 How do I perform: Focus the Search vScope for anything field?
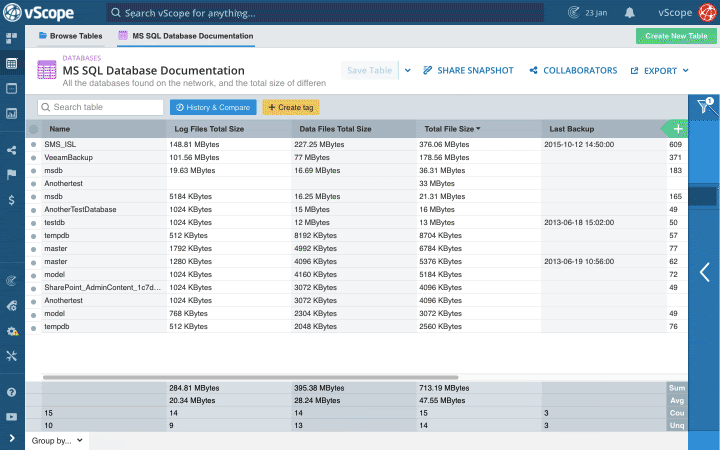(325, 13)
